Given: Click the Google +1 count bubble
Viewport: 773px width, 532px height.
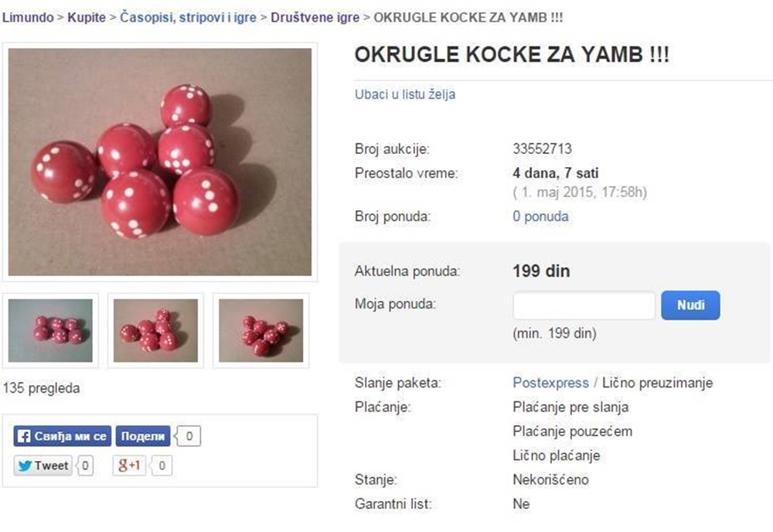Looking at the screenshot, I should click(x=162, y=465).
